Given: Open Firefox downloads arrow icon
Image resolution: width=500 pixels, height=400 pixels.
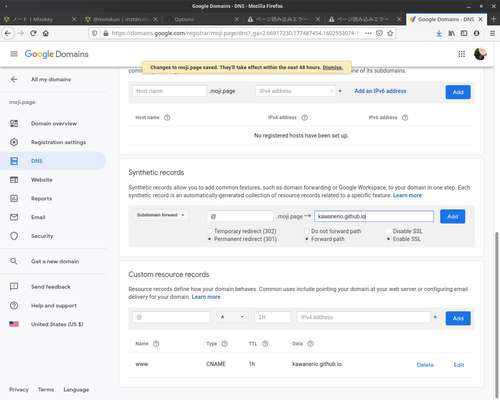Looking at the screenshot, I should click(x=439, y=33).
